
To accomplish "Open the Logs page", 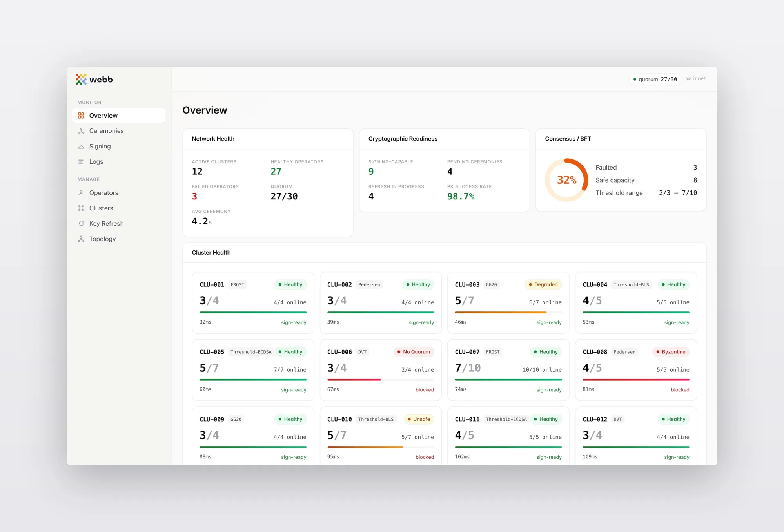I will [119, 161].
